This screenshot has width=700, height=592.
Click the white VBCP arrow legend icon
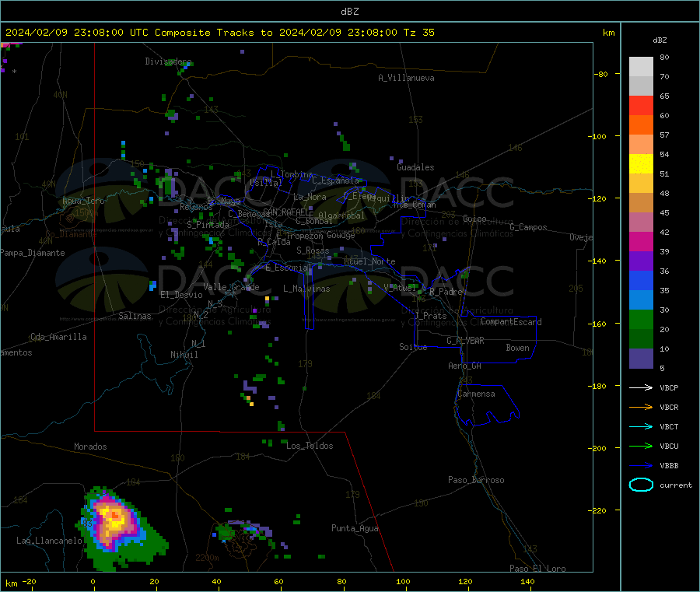pyautogui.click(x=641, y=387)
